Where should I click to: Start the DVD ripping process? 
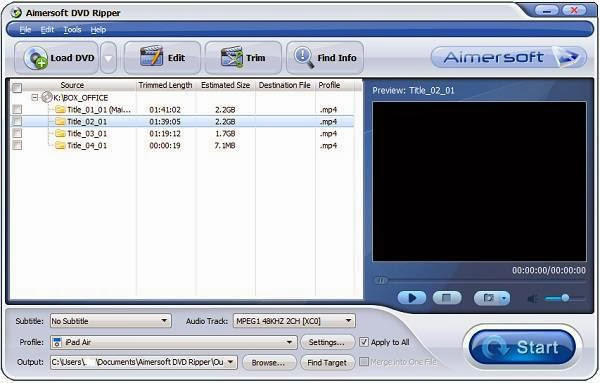point(522,347)
